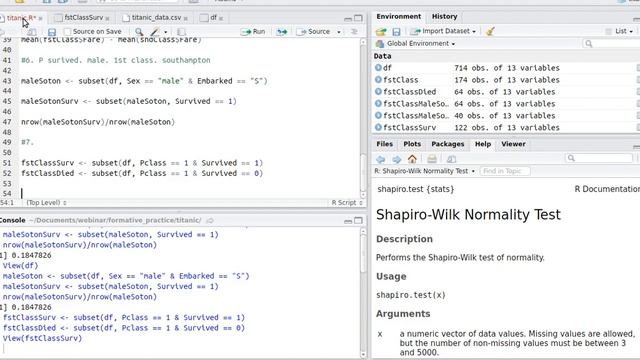This screenshot has width=640, height=360.
Task: Save the current R script
Action: coord(52,32)
